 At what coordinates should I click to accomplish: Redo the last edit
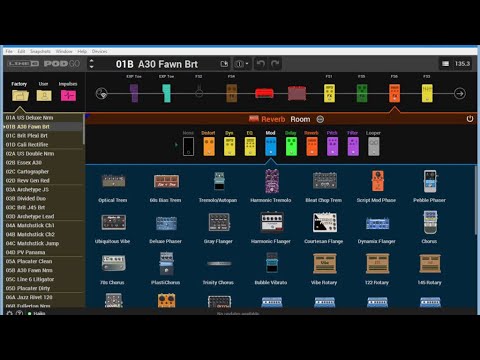click(275, 64)
